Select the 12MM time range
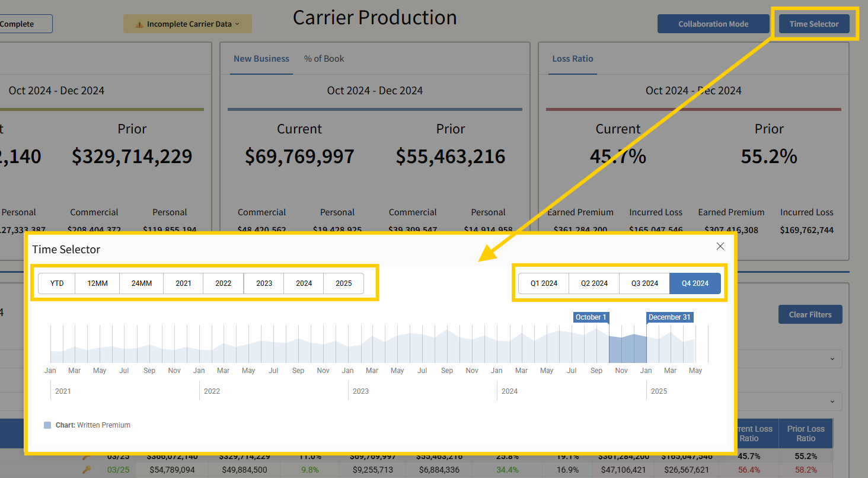This screenshot has height=478, width=868. (97, 283)
